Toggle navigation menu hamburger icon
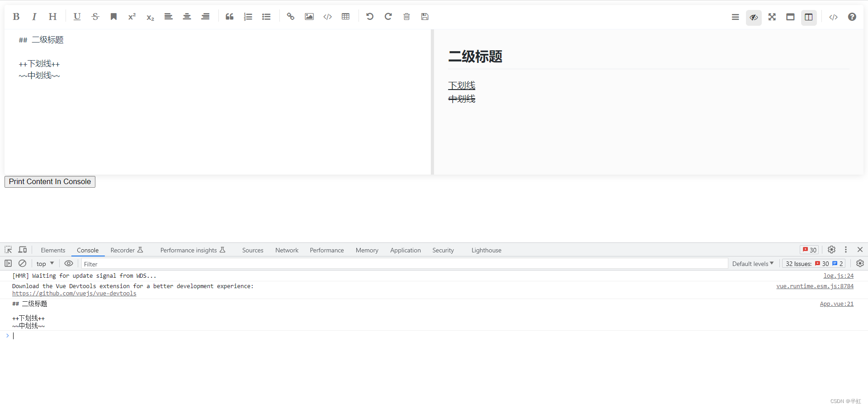The width and height of the screenshot is (868, 408). 736,17
